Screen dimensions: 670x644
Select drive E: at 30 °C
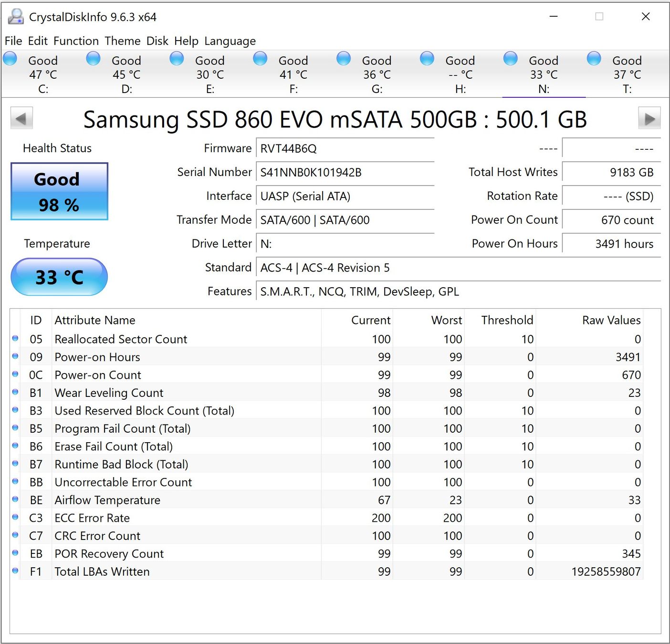click(210, 74)
